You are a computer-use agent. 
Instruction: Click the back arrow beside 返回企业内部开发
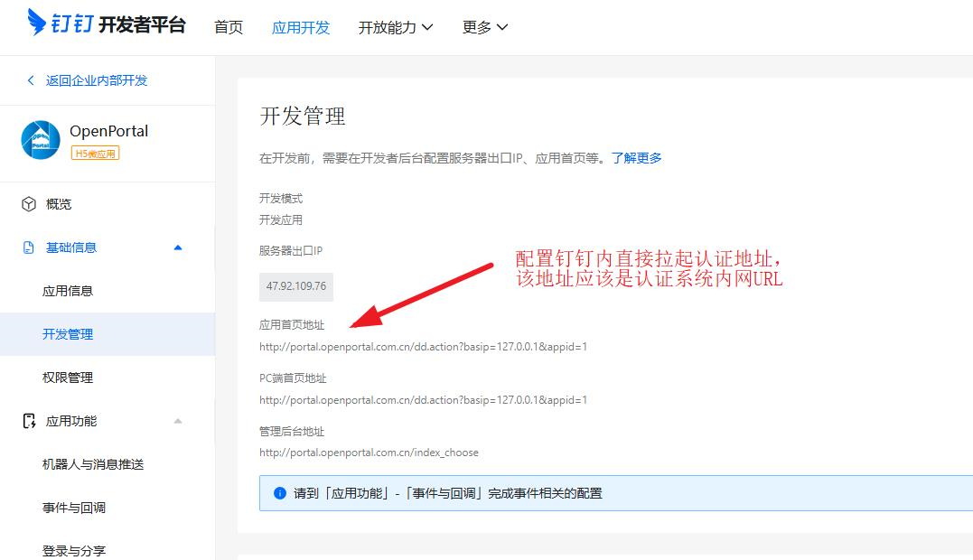pos(31,80)
